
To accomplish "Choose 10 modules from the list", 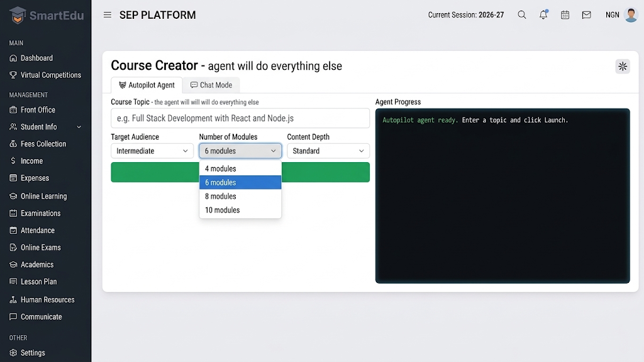I will tap(240, 210).
